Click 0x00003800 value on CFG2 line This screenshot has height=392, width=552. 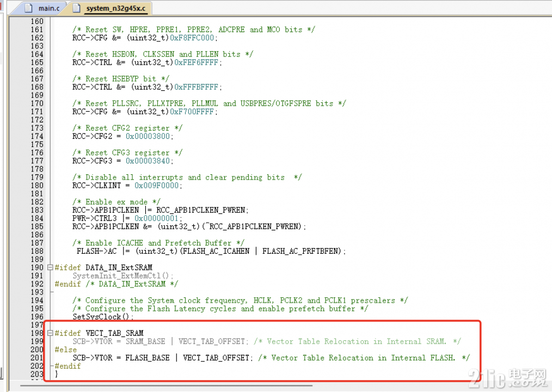148,136
